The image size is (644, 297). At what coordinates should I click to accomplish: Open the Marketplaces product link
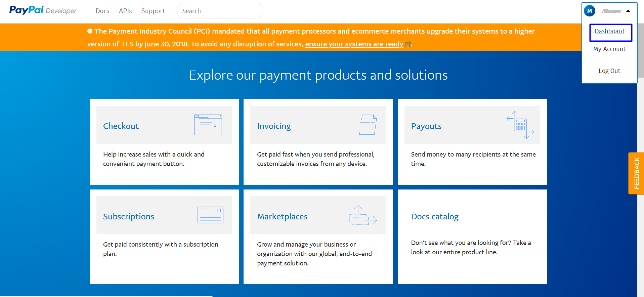282,216
